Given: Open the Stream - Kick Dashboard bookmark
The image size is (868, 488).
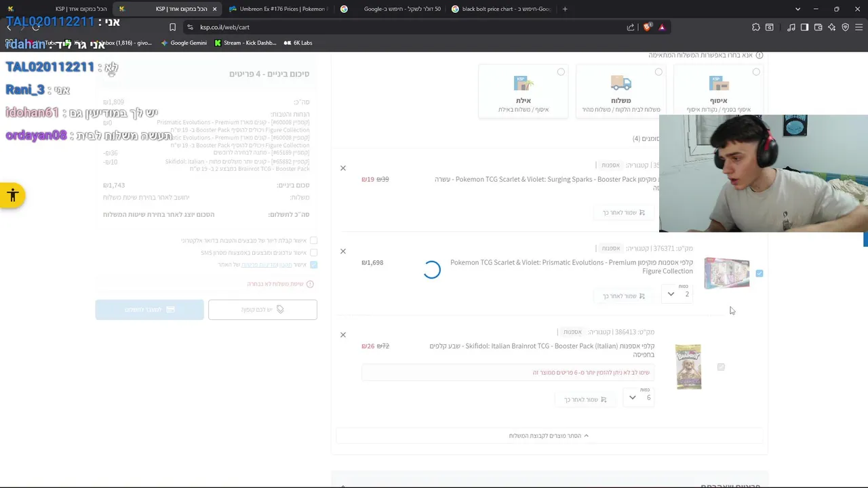Looking at the screenshot, I should pyautogui.click(x=245, y=43).
